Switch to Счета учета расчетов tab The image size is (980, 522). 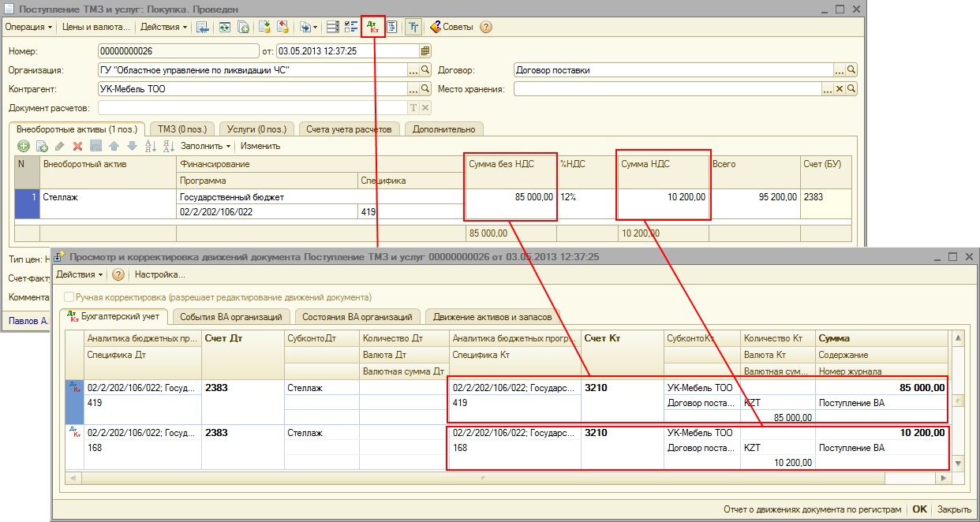pyautogui.click(x=348, y=129)
